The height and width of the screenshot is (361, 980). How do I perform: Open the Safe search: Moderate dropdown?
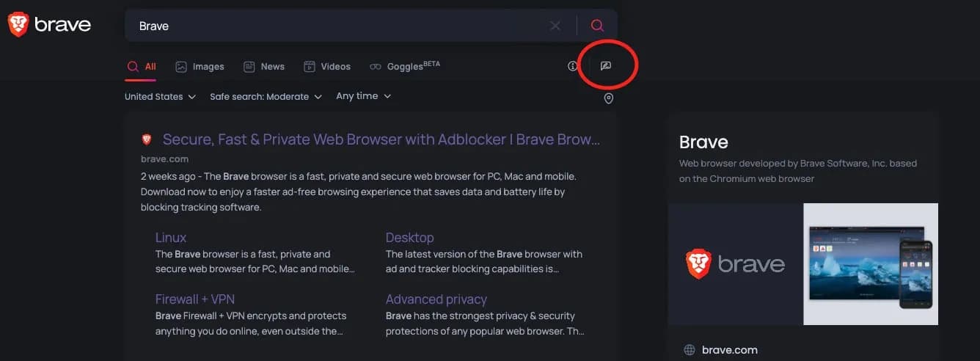[x=266, y=96]
